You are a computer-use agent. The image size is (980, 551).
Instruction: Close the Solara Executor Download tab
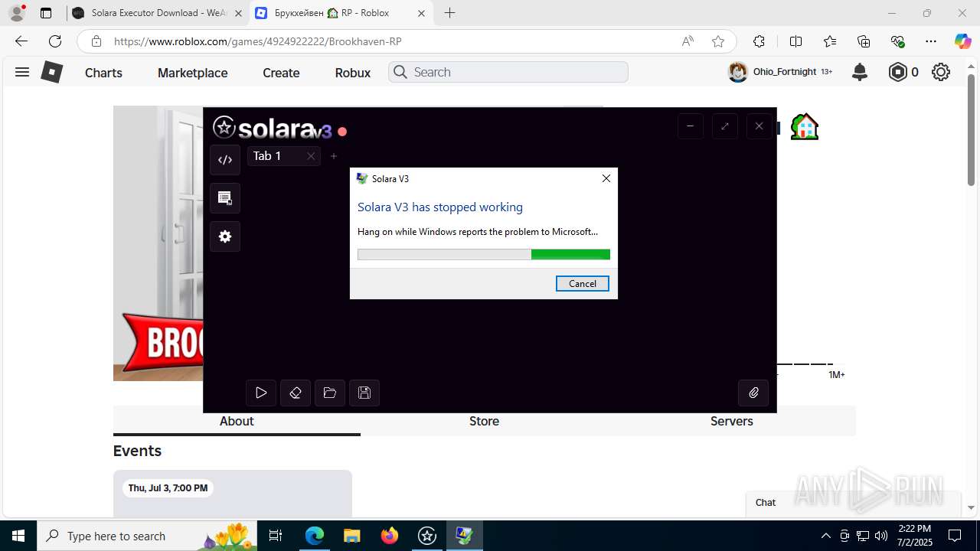point(238,13)
